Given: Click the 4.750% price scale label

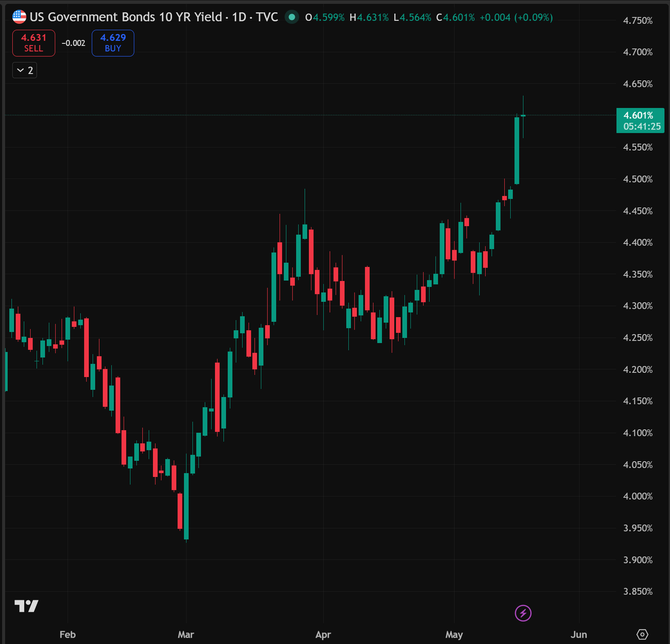Looking at the screenshot, I should [638, 21].
